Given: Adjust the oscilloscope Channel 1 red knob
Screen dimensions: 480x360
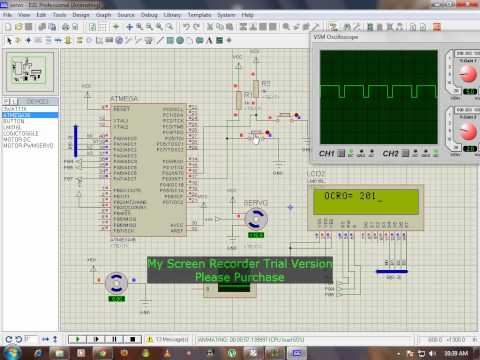Looking at the screenshot, I should tap(468, 74).
